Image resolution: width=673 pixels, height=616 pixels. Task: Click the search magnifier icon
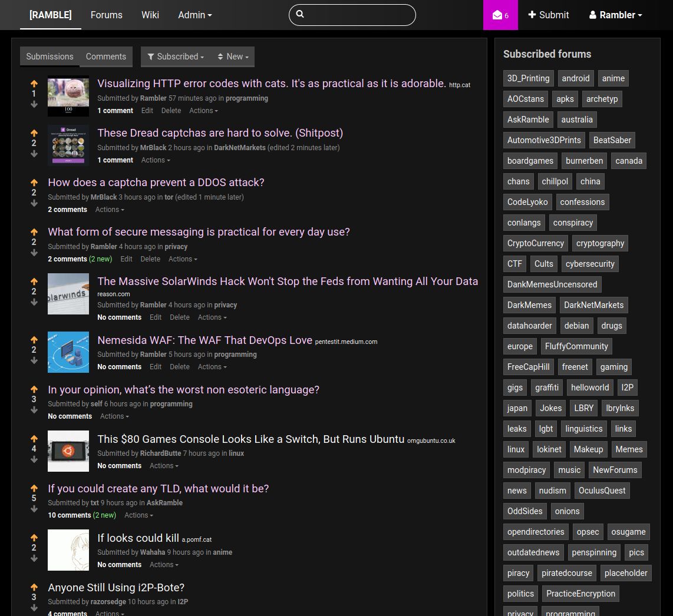(301, 14)
